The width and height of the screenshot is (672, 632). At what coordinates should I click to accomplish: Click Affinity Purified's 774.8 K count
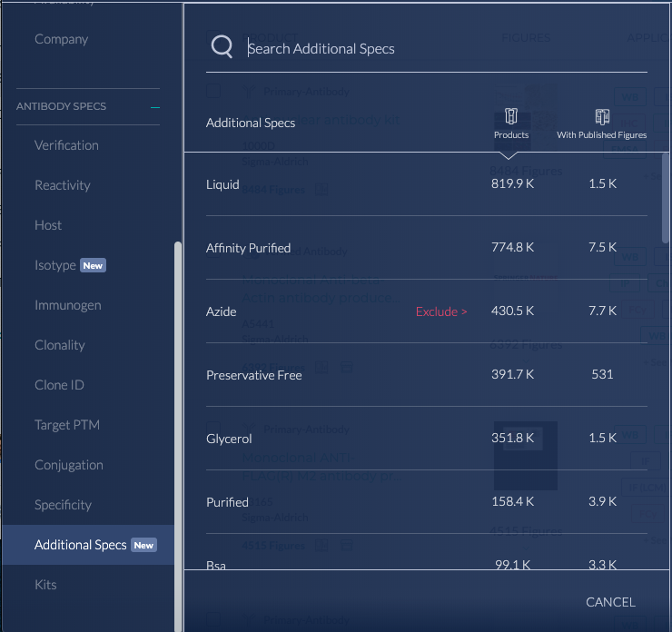tap(512, 247)
